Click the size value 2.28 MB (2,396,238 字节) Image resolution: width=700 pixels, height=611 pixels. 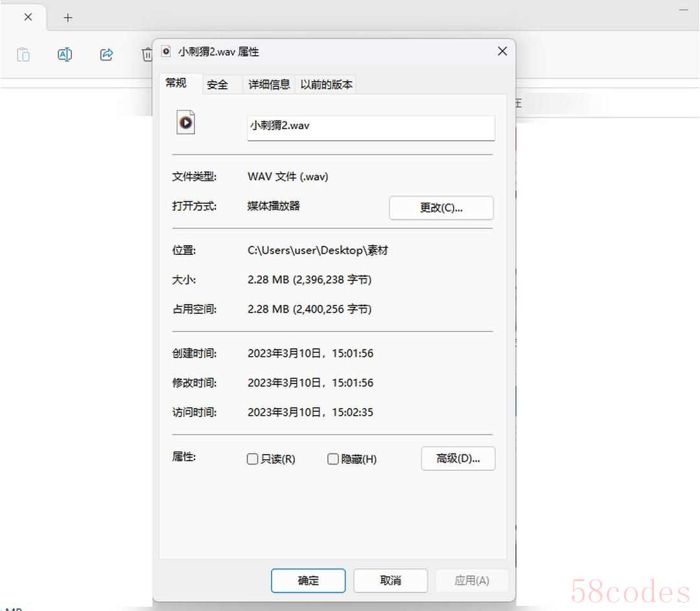(309, 280)
